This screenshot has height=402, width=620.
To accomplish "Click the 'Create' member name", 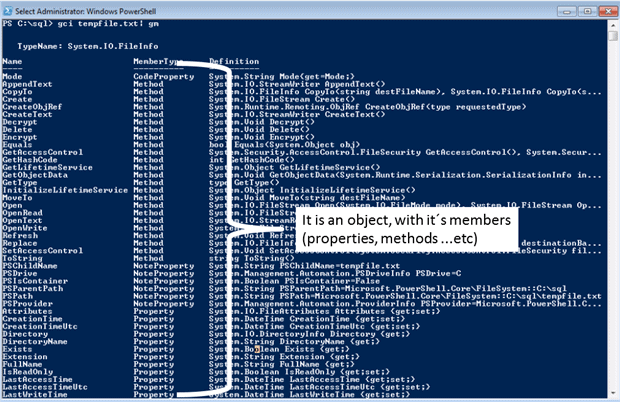I will click(x=17, y=99).
